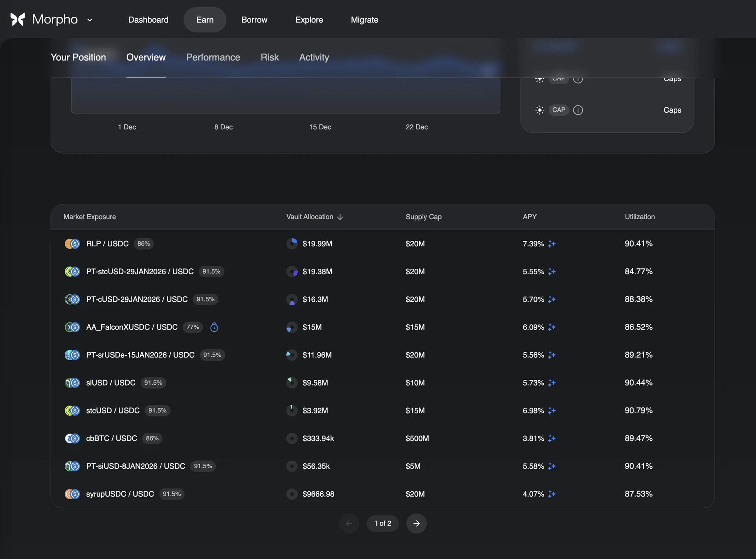
Task: Open the Morpho dropdown chevron
Action: coord(90,20)
